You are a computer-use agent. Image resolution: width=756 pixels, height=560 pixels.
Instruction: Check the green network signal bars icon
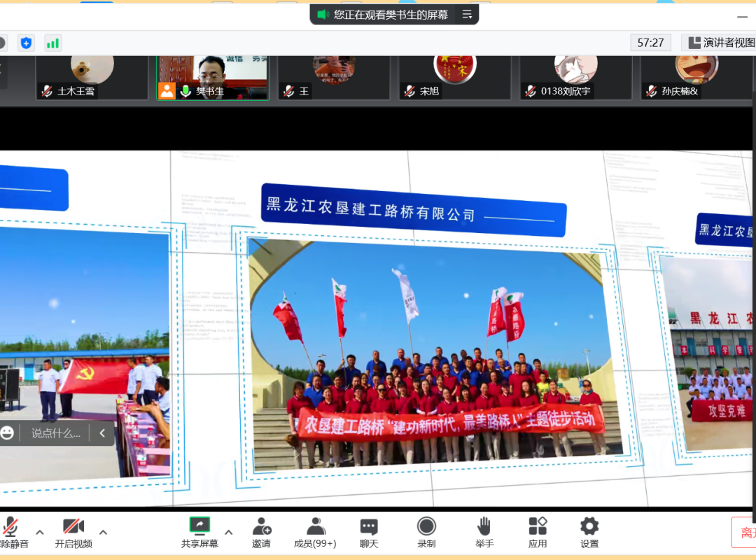[52, 43]
